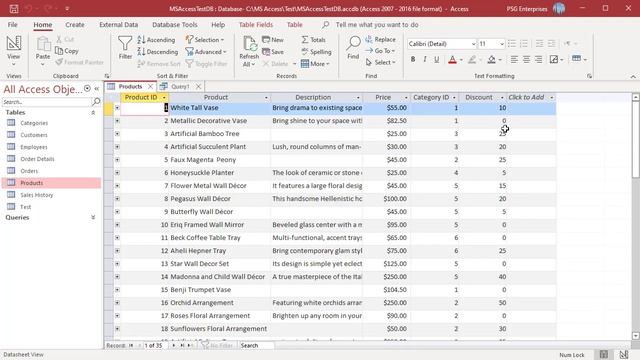Open Price column filter arrow
640x360 pixels.
[x=406, y=98]
